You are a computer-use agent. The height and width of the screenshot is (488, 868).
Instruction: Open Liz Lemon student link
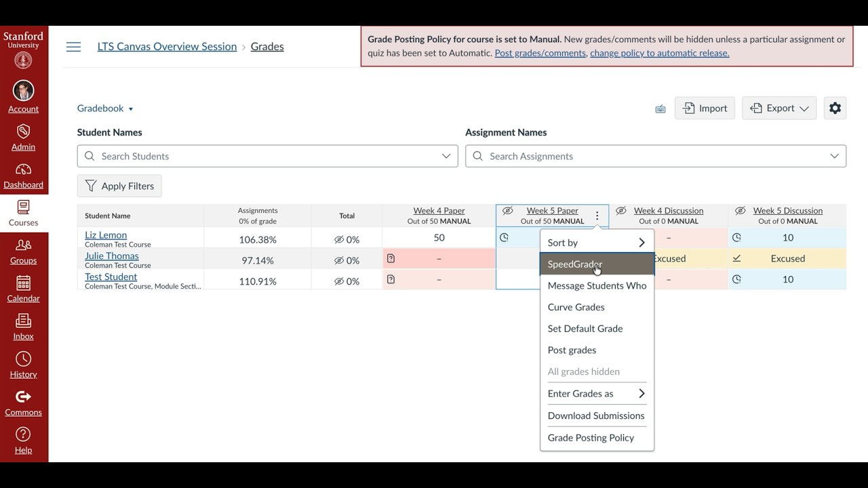[x=106, y=235]
